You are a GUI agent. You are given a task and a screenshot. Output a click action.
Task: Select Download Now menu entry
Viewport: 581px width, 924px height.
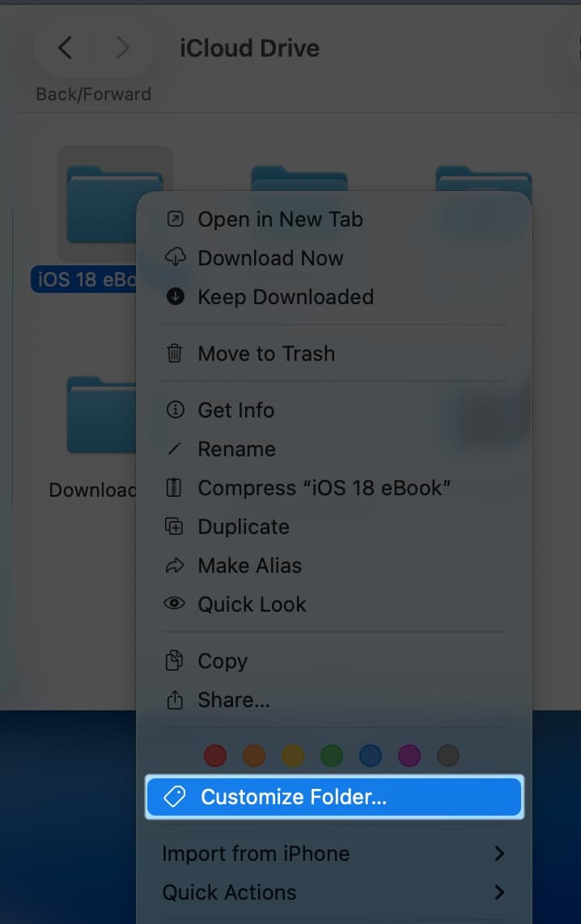click(x=334, y=258)
